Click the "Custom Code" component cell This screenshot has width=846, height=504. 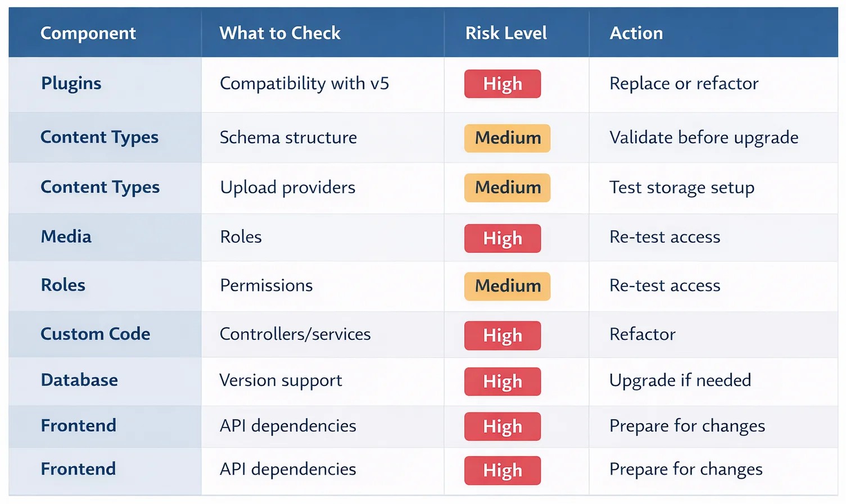coord(96,334)
